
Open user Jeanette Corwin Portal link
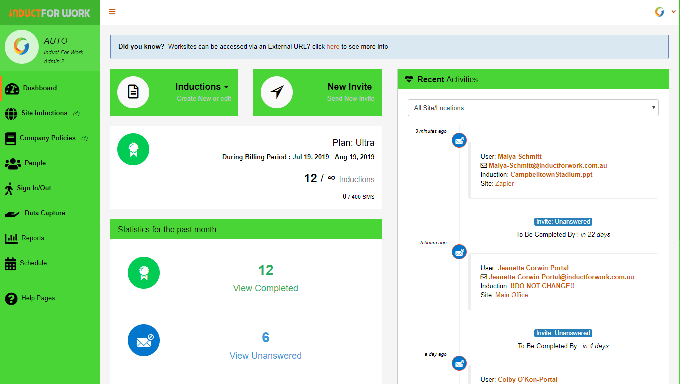tap(533, 268)
